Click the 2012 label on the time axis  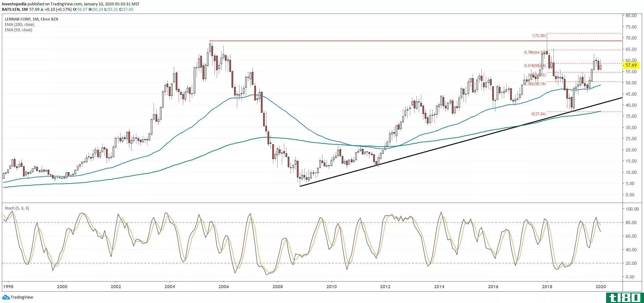coord(385,287)
